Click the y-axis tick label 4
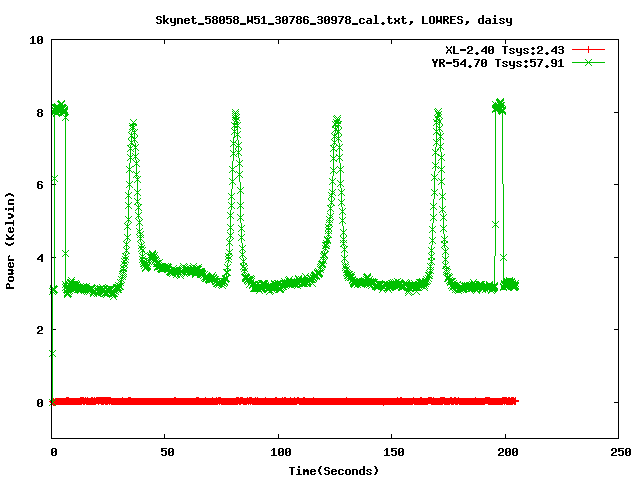640x480 pixels. coord(40,258)
